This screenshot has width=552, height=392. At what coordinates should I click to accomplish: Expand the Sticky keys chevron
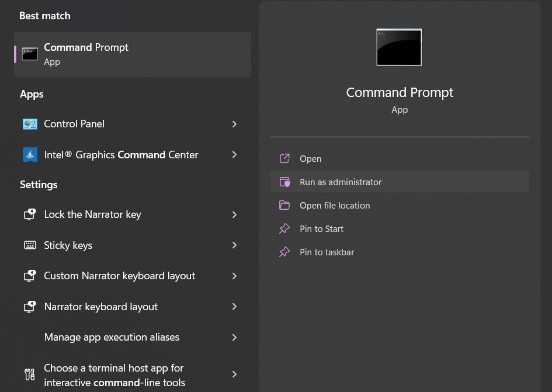[x=234, y=245]
